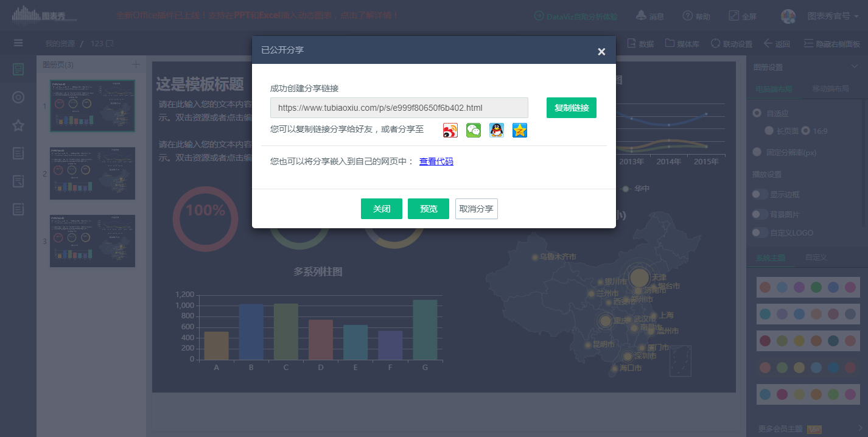The width and height of the screenshot is (868, 437).
Task: Collapse the 图册设置 panel chevron
Action: 855,67
